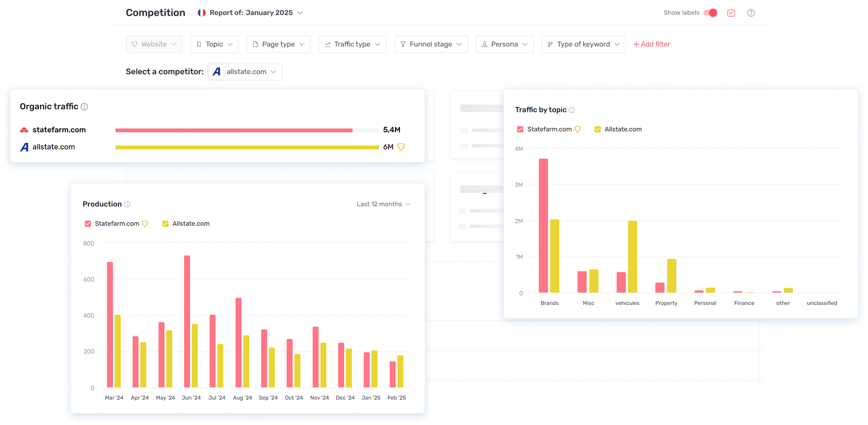This screenshot has width=868, height=425.
Task: Open the Type of keyword filter dropdown
Action: click(583, 44)
